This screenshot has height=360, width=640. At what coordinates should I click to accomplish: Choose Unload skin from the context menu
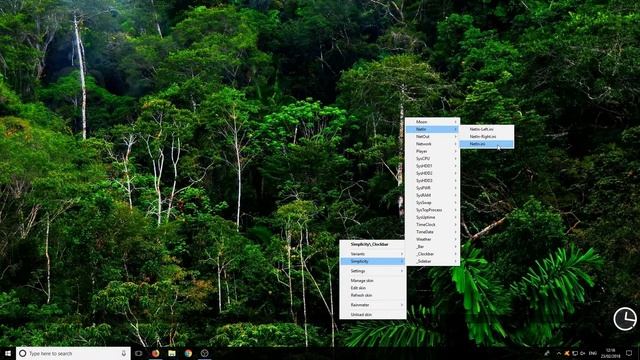[373, 315]
